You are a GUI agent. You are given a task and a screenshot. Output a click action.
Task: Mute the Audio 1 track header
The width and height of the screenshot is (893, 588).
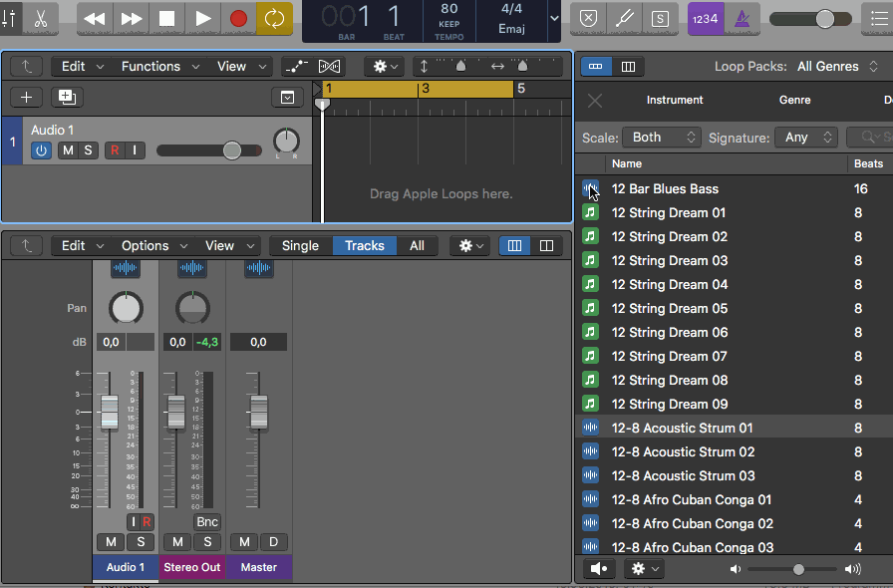pos(67,150)
